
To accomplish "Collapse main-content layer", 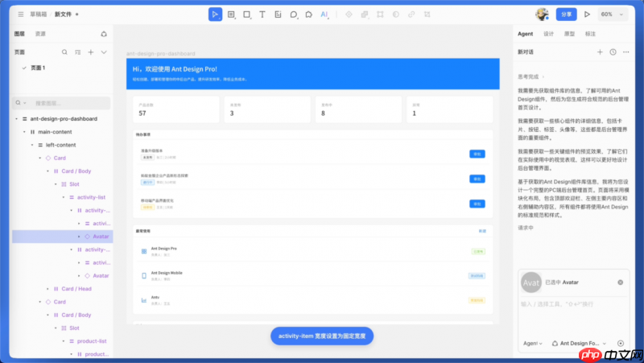I will (x=24, y=132).
